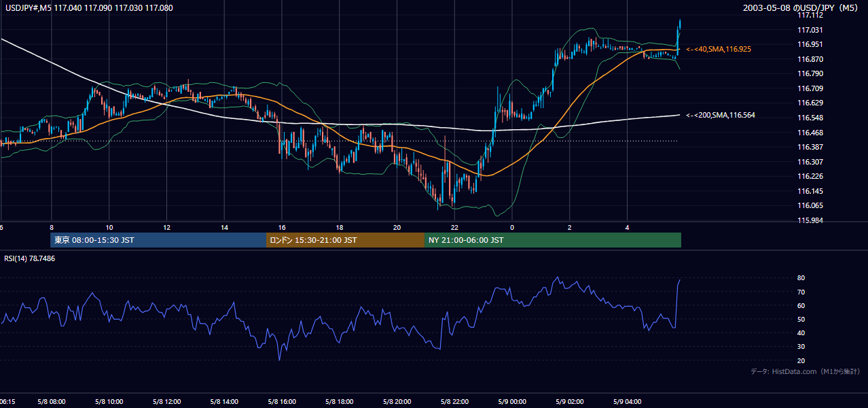Click RSI axis level 80
This screenshot has height=408, width=868.
[x=801, y=278]
